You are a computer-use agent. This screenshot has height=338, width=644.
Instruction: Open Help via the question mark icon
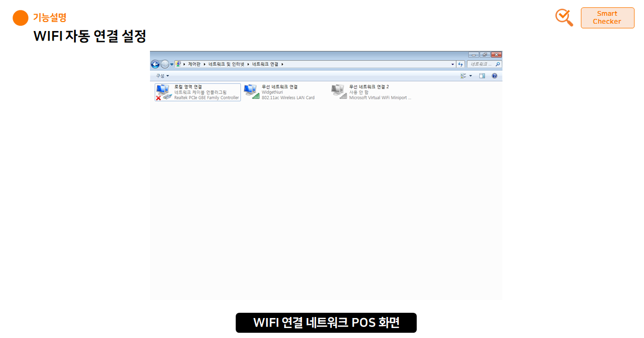click(494, 75)
